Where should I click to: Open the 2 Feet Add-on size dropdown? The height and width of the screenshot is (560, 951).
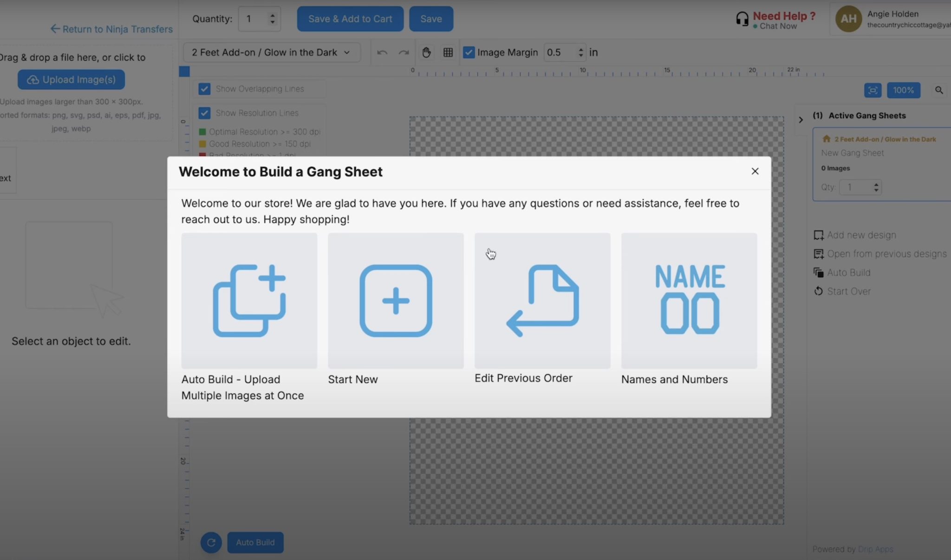(271, 52)
